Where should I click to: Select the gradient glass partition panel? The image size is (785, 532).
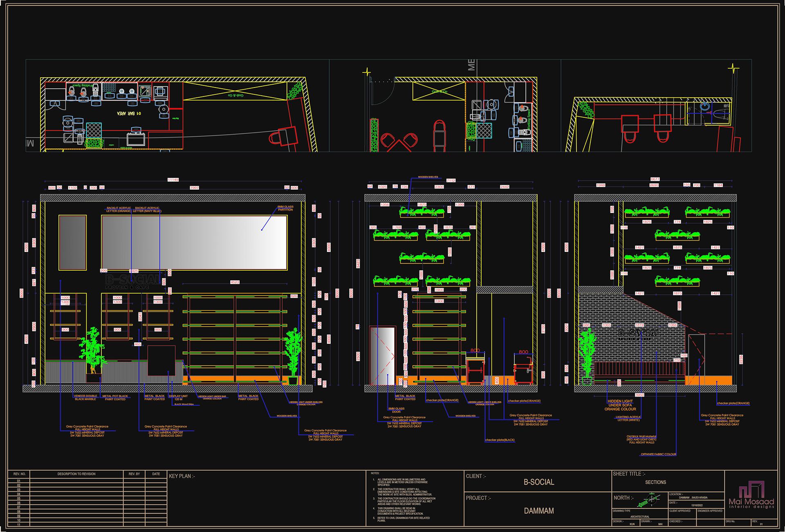pos(194,243)
